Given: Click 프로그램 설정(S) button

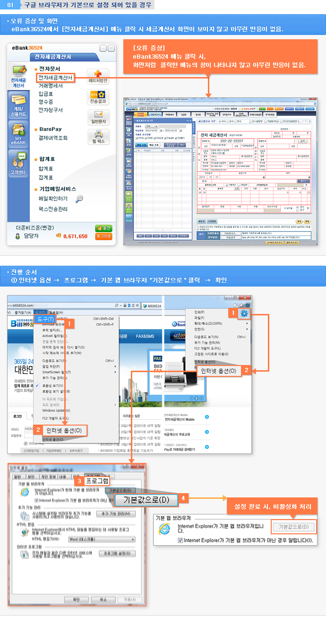Looking at the screenshot, I should click(118, 553).
